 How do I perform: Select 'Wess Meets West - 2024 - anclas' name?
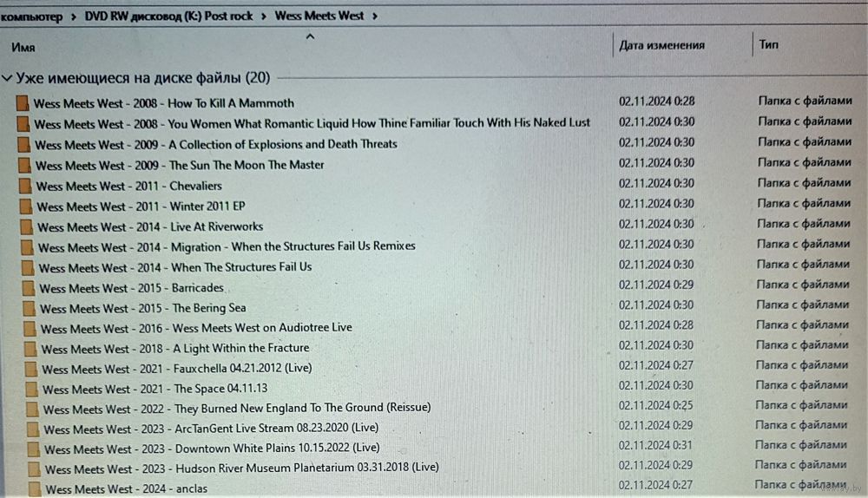pyautogui.click(x=126, y=489)
